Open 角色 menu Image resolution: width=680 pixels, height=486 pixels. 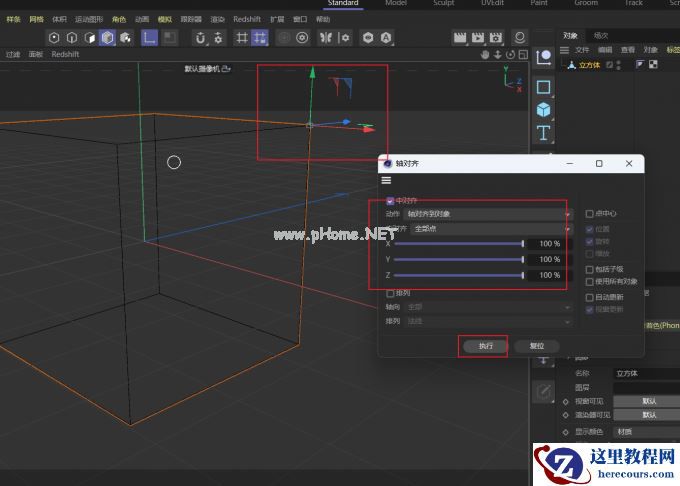pos(119,19)
